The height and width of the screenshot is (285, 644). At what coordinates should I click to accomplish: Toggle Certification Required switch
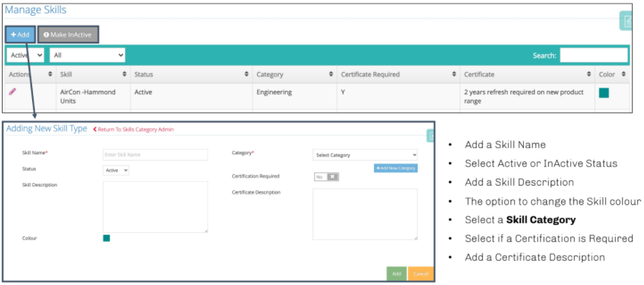(326, 176)
